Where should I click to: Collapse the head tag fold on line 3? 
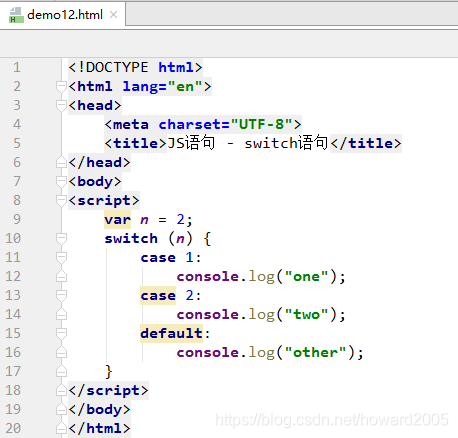(61, 105)
